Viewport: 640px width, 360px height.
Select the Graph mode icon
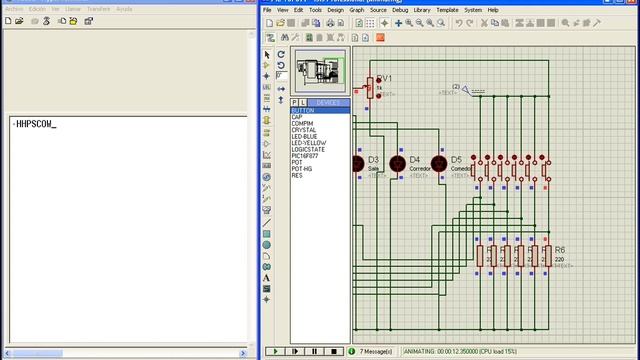[267, 155]
